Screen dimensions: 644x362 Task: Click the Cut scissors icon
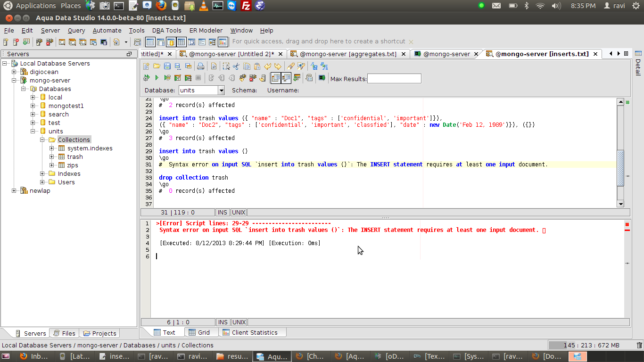[x=236, y=66]
